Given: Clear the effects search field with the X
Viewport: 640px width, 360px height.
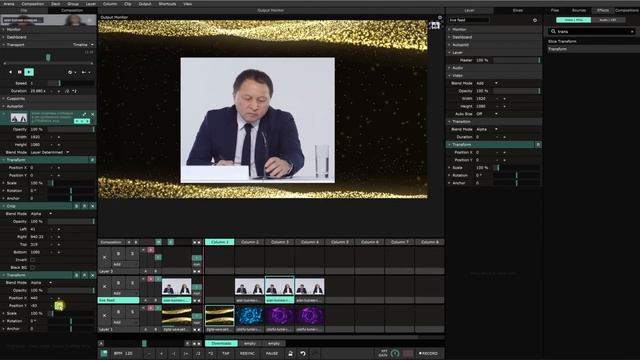Looking at the screenshot, I should point(632,31).
